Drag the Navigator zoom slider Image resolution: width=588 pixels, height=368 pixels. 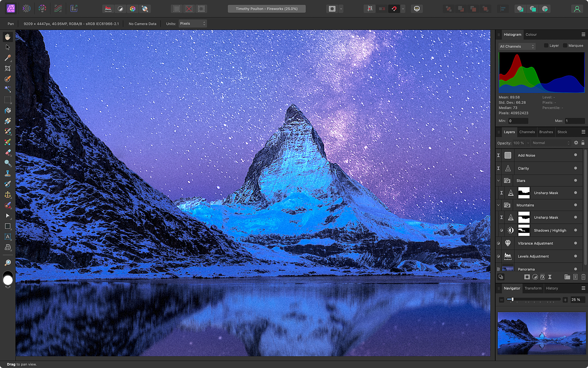point(511,300)
